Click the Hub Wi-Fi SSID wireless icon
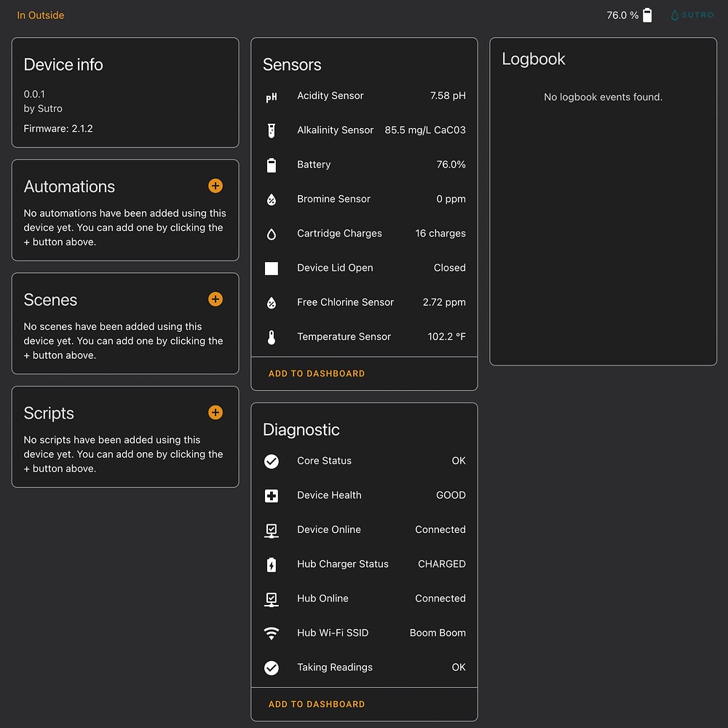 pyautogui.click(x=272, y=633)
